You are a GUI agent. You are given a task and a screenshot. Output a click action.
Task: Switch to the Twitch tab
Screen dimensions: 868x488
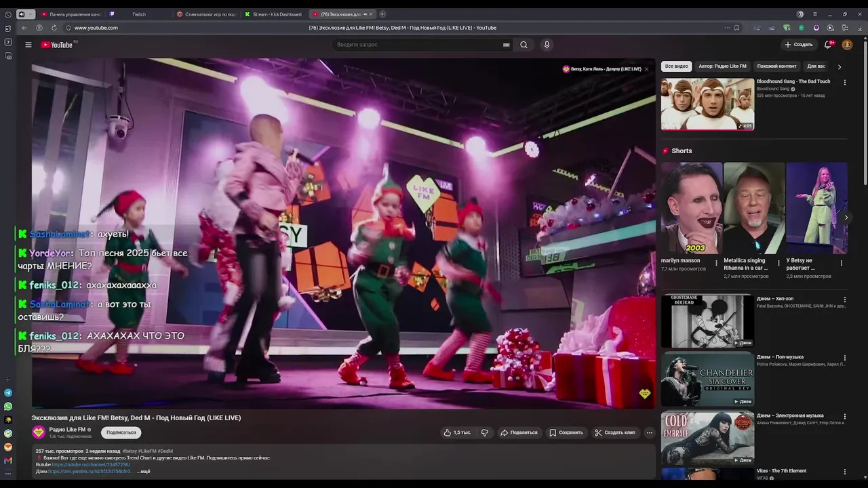[x=138, y=14]
